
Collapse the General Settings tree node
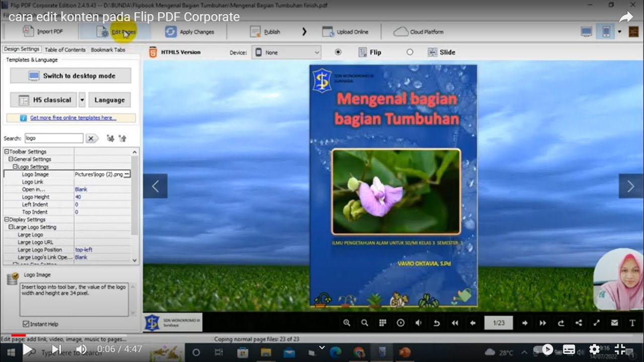click(11, 159)
